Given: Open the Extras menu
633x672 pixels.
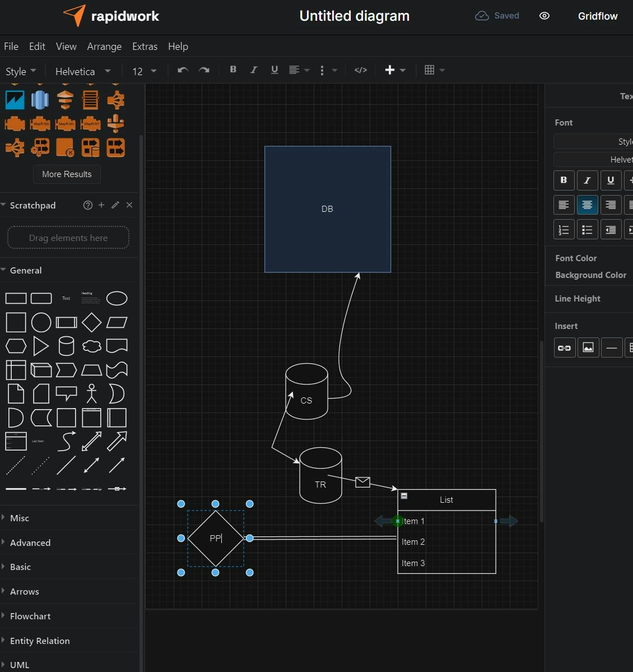Looking at the screenshot, I should [145, 47].
